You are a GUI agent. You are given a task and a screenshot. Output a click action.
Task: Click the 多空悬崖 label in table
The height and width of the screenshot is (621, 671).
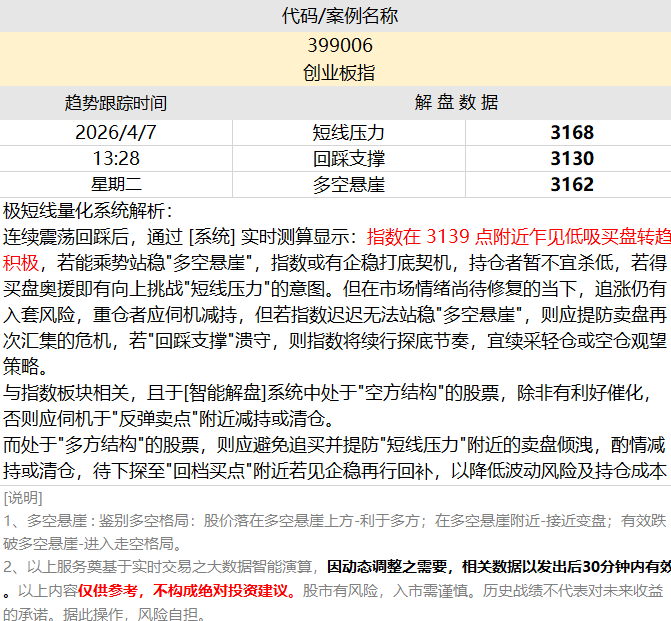point(348,184)
